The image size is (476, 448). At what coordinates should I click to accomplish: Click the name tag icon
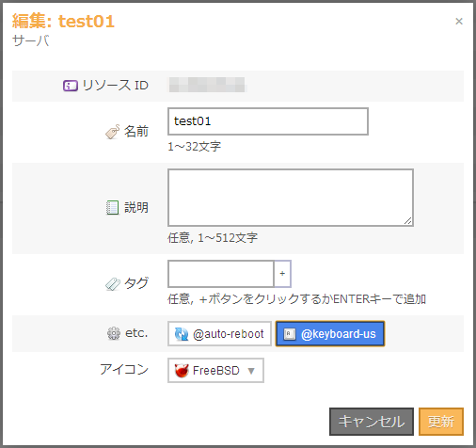coord(112,132)
